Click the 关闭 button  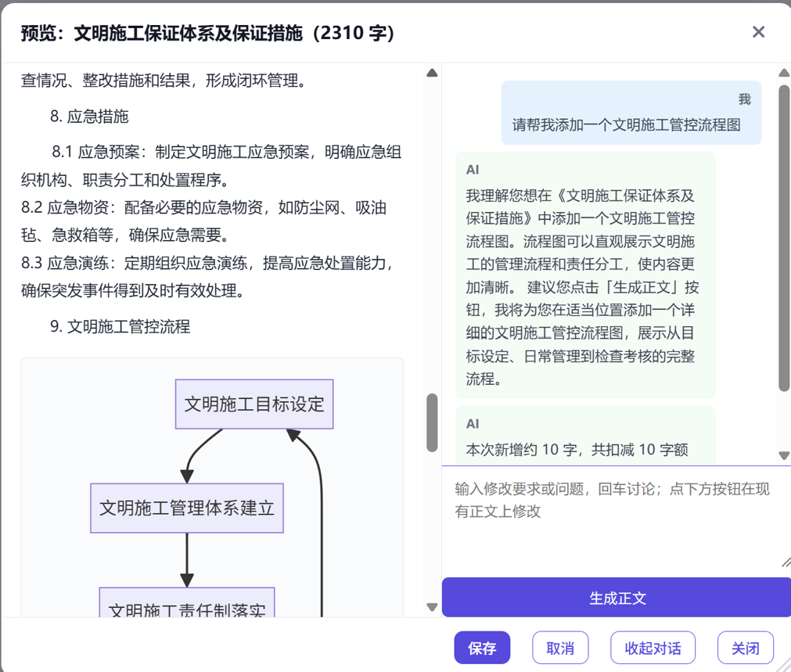tap(745, 648)
